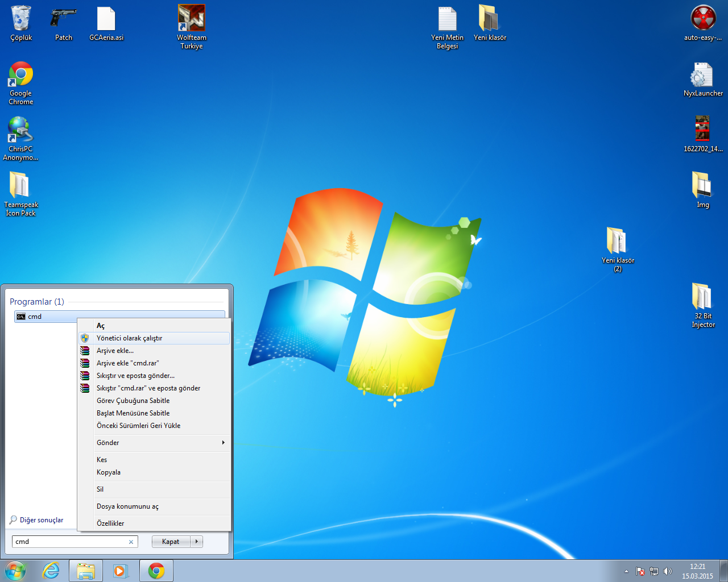Screen dimensions: 728x582
Task: Open the arrow next to Kapat
Action: pos(197,542)
